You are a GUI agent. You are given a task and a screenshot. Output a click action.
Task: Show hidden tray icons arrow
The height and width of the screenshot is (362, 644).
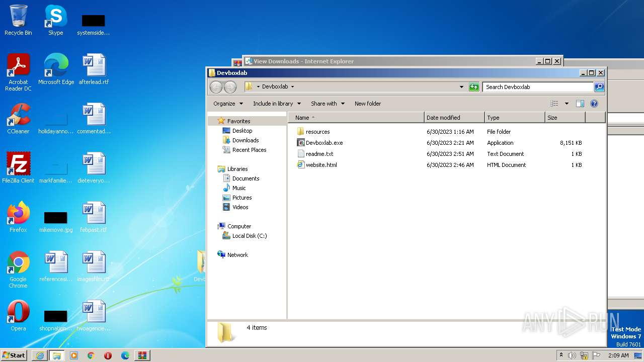point(561,355)
